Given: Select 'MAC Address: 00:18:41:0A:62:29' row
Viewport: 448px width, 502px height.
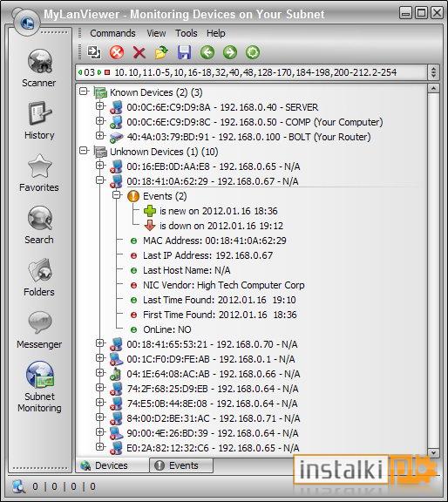Looking at the screenshot, I should [214, 241].
